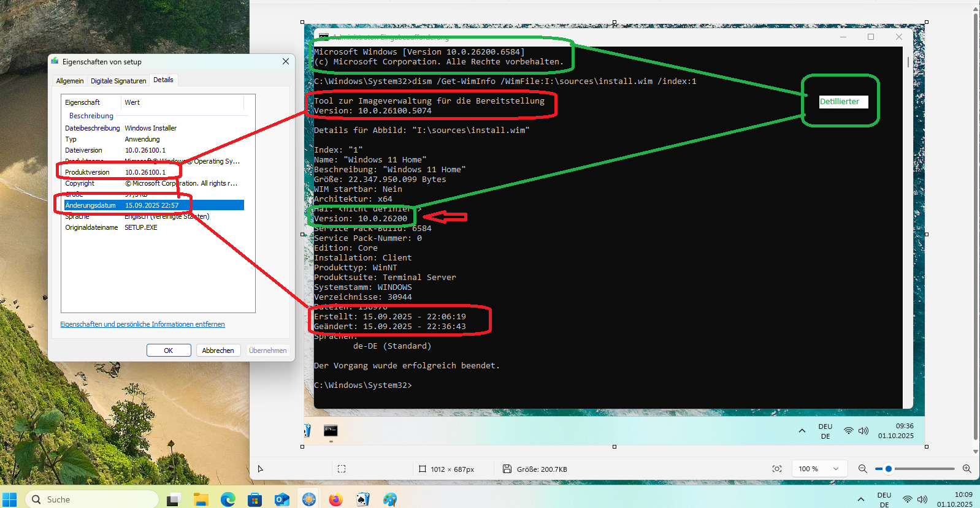Click the Abbrechen button
Viewport: 980px width, 508px height.
[218, 351]
